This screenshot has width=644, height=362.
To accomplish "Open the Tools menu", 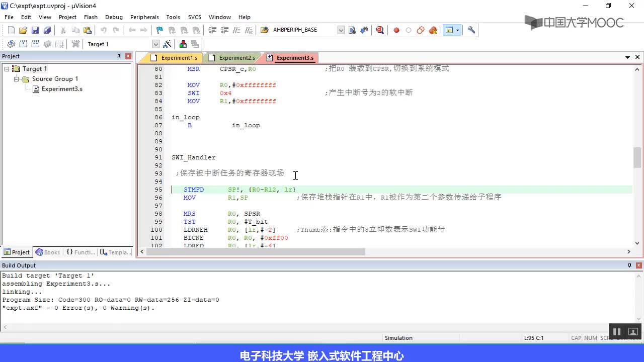I will click(173, 17).
